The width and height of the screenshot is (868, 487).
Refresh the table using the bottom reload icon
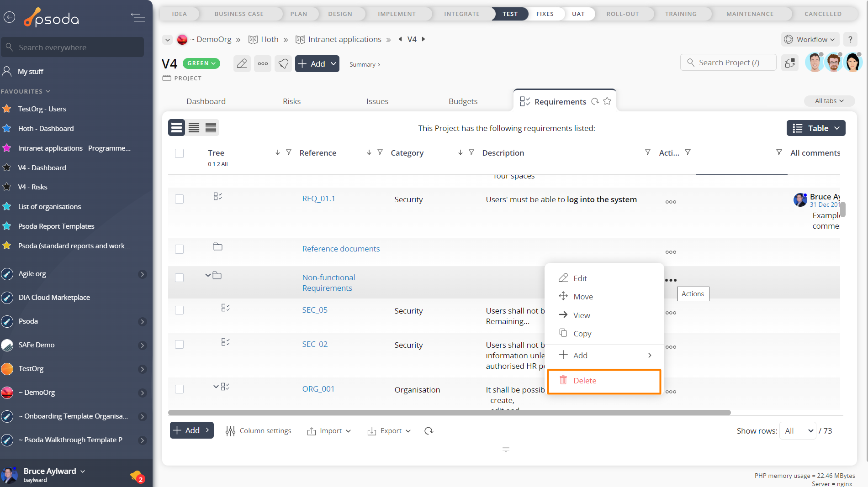coord(429,431)
